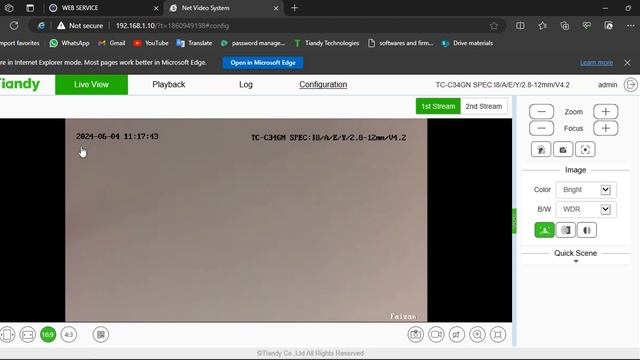
Task: Click the live video feed
Action: (x=246, y=220)
